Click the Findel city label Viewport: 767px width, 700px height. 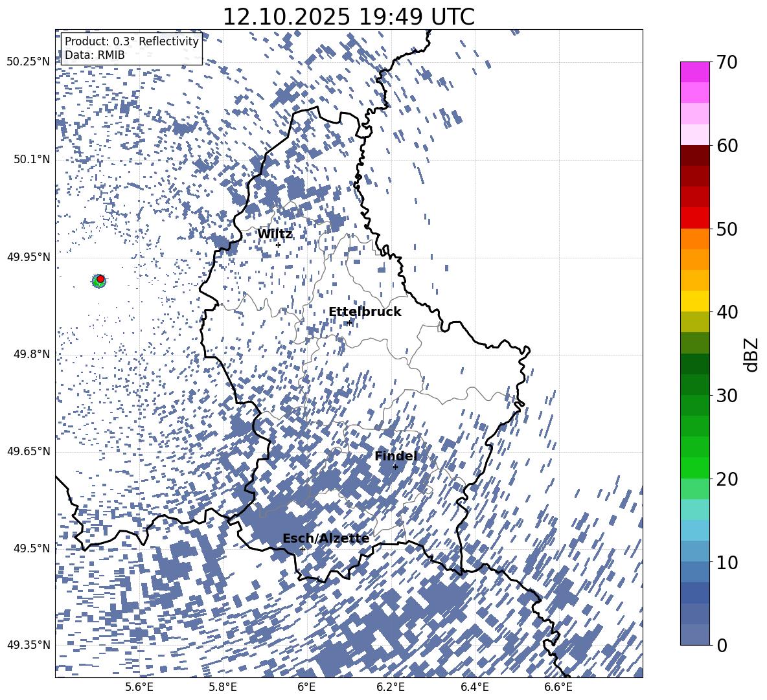coord(396,456)
